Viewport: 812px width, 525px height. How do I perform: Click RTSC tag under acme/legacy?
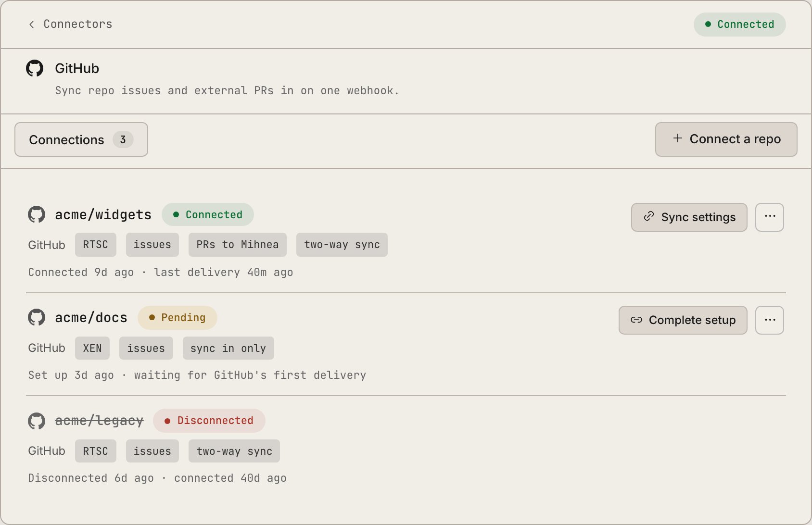96,451
